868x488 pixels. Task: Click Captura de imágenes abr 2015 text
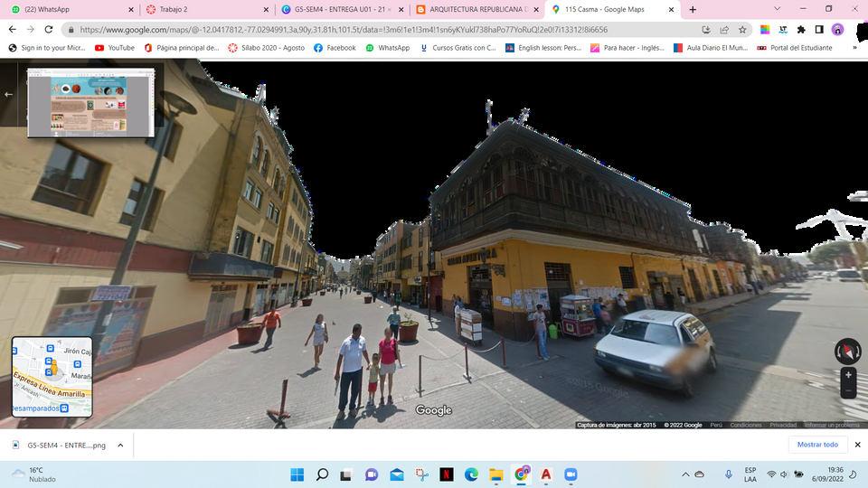616,425
